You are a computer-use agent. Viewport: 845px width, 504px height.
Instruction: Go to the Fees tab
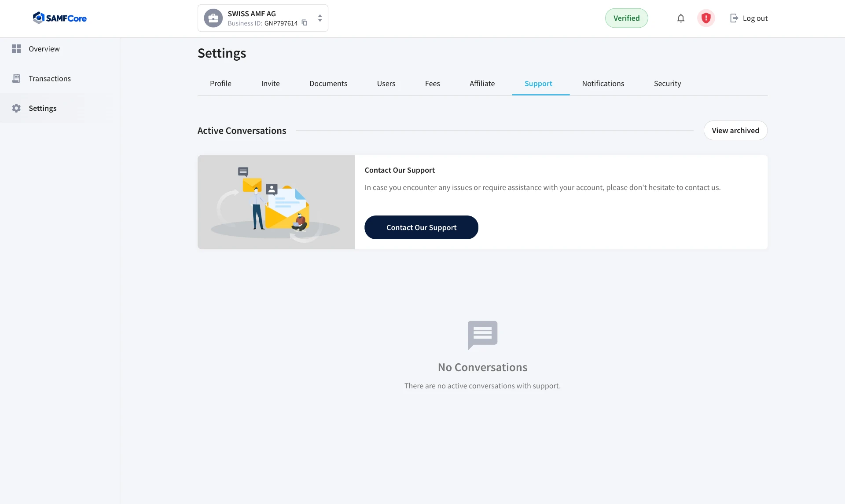[432, 84]
